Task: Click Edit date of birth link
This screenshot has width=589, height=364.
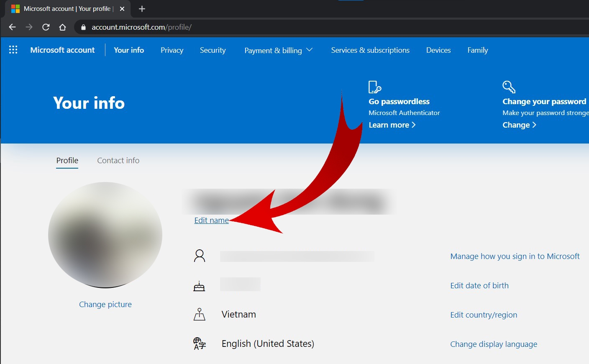Action: point(479,285)
